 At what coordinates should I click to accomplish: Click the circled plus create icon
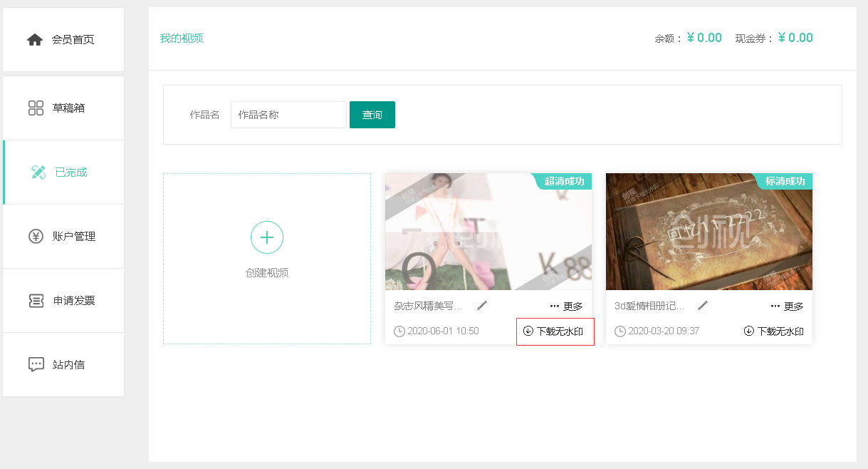267,237
